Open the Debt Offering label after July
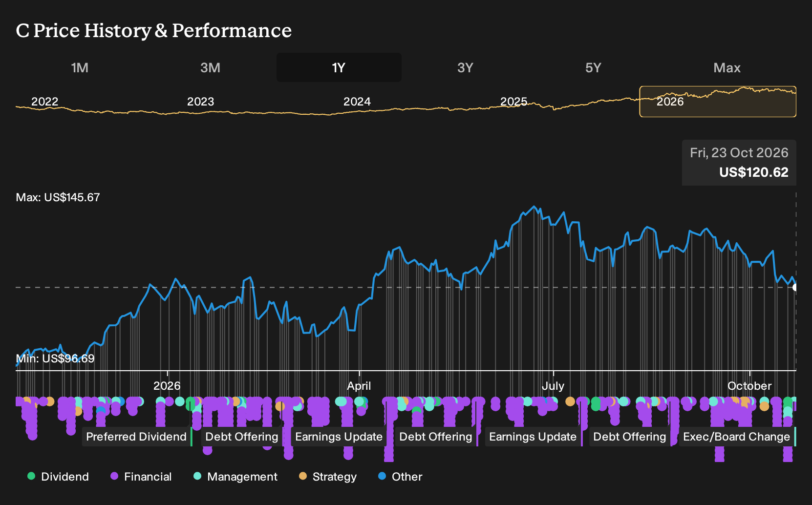The width and height of the screenshot is (812, 505). pos(630,437)
